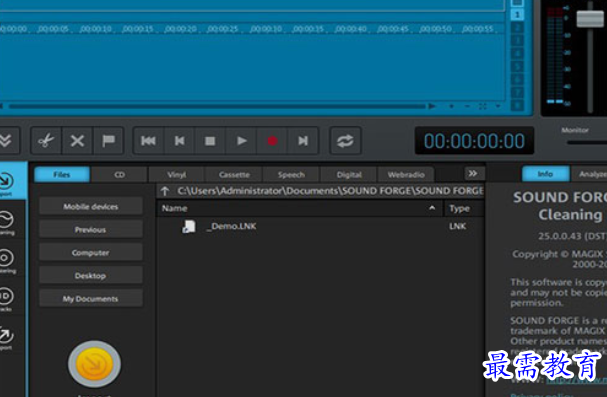This screenshot has height=397, width=607.
Task: Set a marker with the flag button
Action: point(108,140)
